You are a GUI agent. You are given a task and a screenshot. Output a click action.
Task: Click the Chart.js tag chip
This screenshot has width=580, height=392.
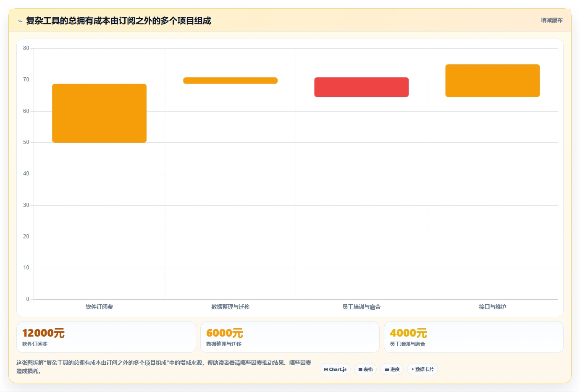335,369
